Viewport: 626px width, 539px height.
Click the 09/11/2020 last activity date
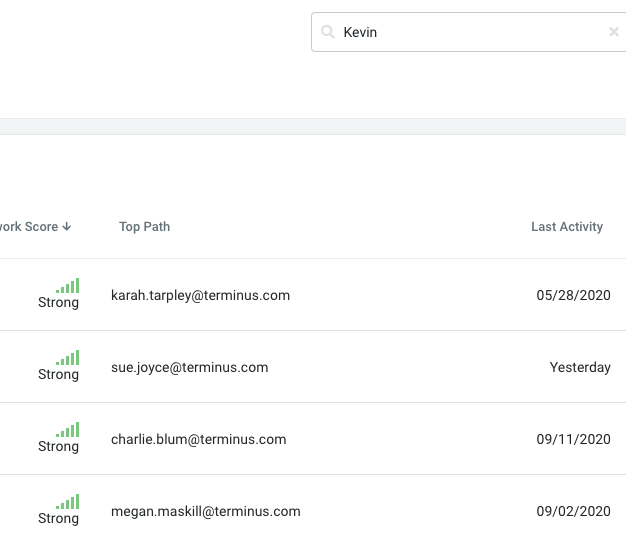click(573, 439)
